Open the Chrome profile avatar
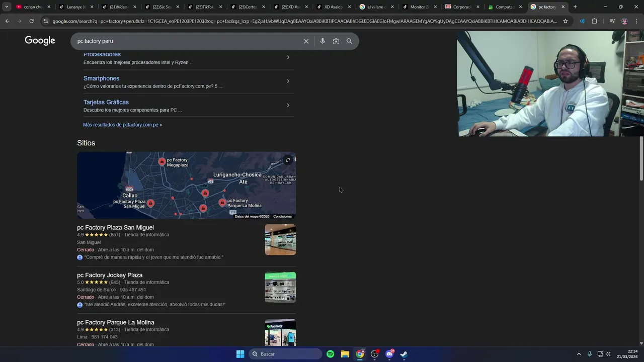Viewport: 644px width, 362px height. (x=624, y=21)
